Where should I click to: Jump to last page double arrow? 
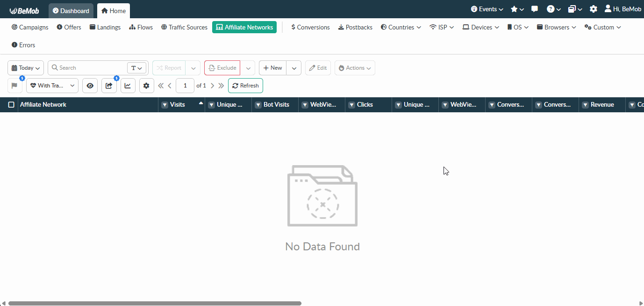pos(221,86)
